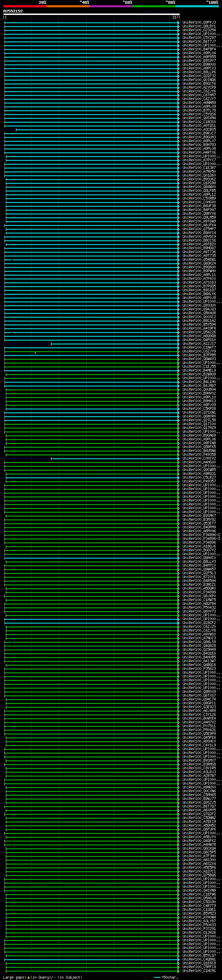
Task: Click the purple ~60% identity legend segment
Action: tap(111, 6)
